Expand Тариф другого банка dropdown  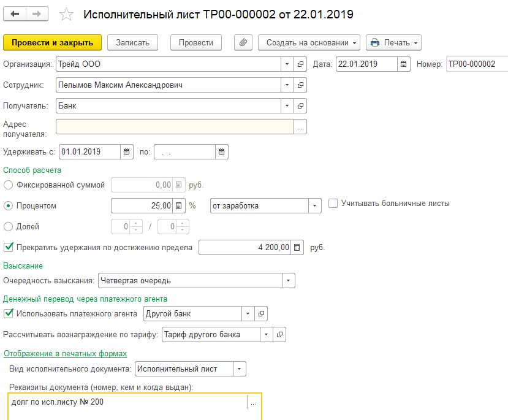[x=267, y=334]
